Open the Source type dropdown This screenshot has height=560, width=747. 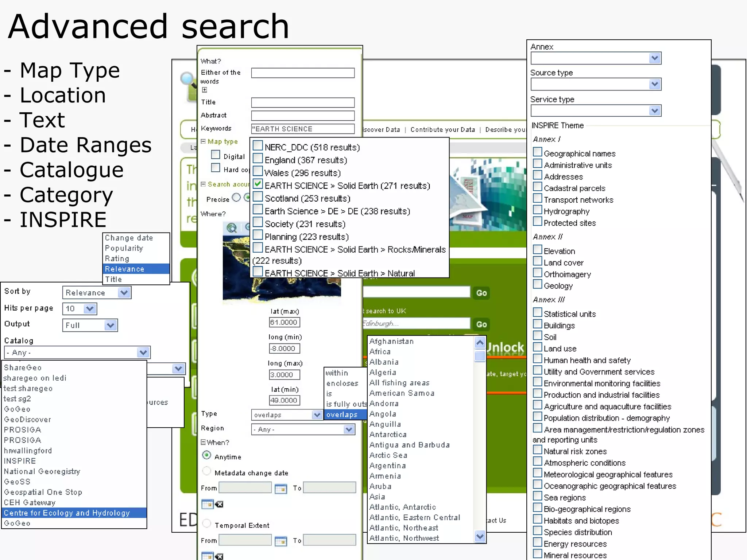pos(596,85)
